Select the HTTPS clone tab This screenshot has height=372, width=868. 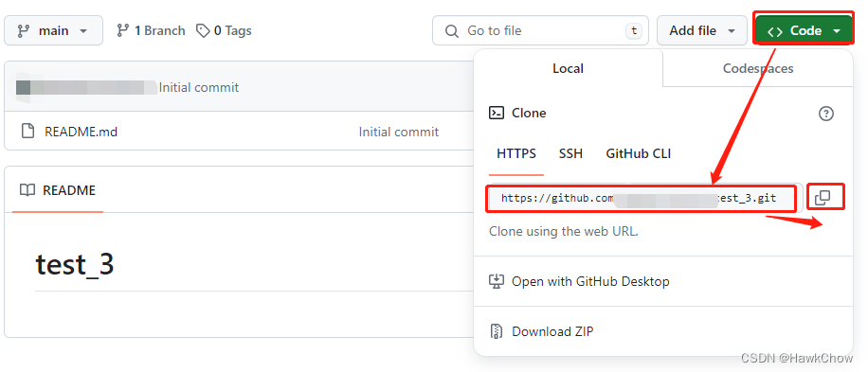516,153
